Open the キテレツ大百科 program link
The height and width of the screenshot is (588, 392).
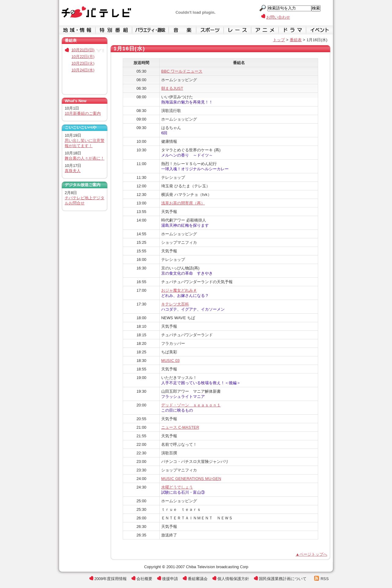(x=175, y=304)
